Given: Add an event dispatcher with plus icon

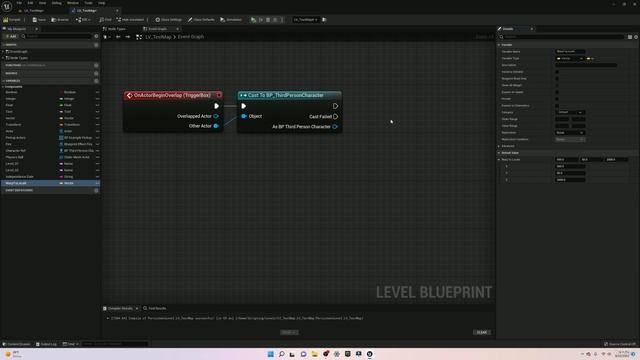Looking at the screenshot, I should click(x=96, y=190).
